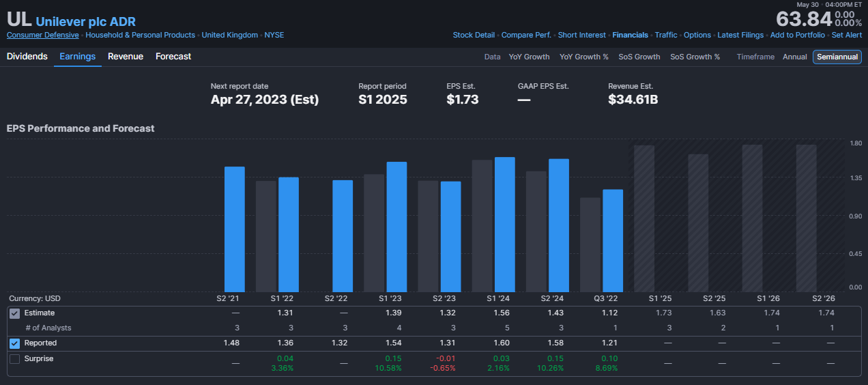Select the Data view option
Screen dimensions: 868x385
tap(492, 57)
